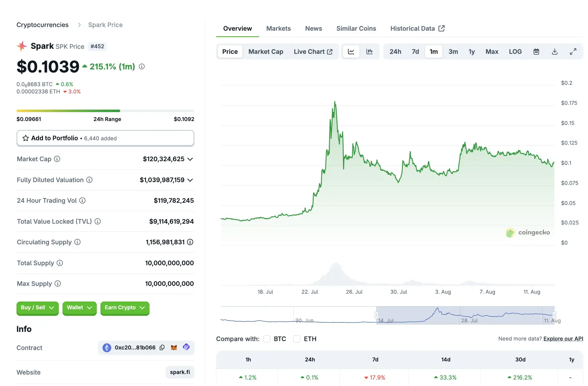Select the line chart view icon
This screenshot has height=386, width=588.
(x=351, y=51)
